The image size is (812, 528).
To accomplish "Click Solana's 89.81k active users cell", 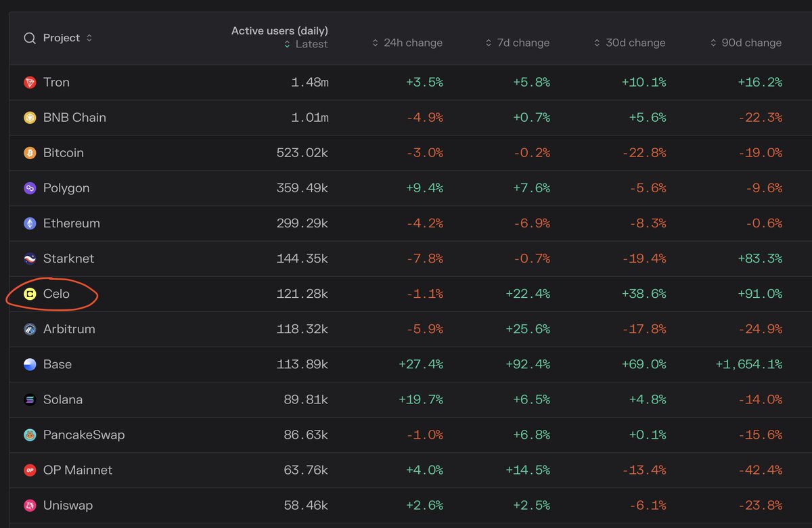I will click(307, 399).
